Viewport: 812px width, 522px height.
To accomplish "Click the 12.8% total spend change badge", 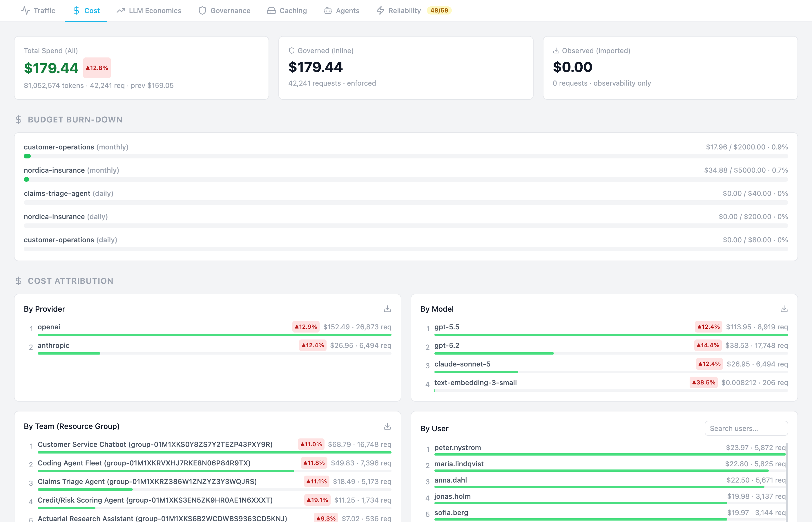I will [x=97, y=68].
